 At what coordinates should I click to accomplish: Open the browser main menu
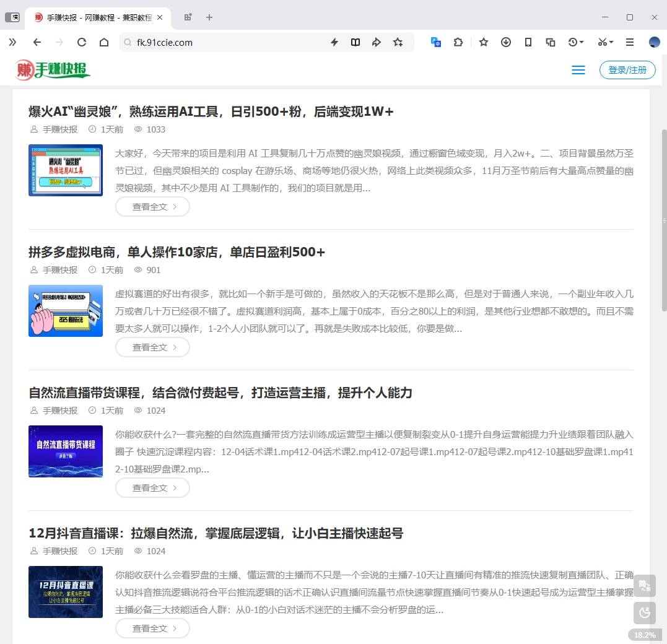630,42
